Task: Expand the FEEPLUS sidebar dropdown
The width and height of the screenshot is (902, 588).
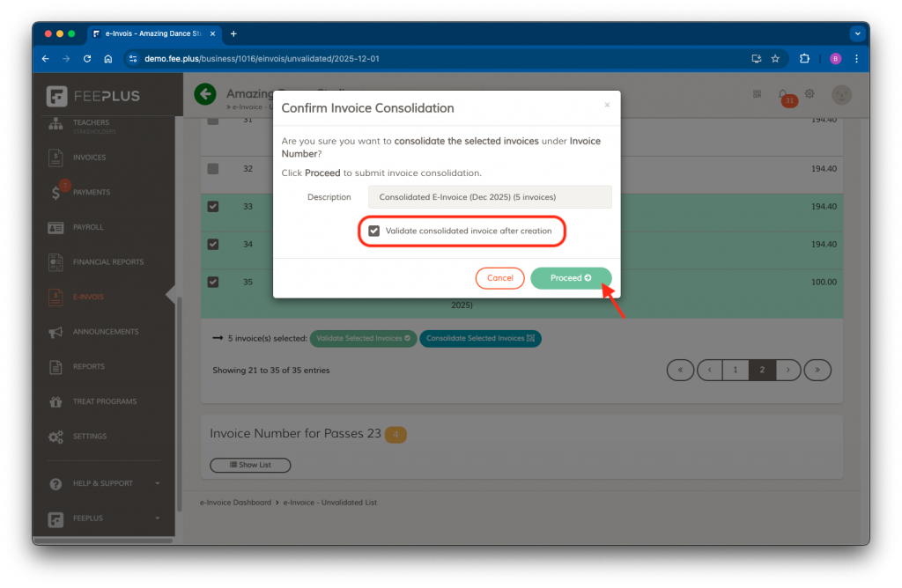Action: [x=103, y=518]
